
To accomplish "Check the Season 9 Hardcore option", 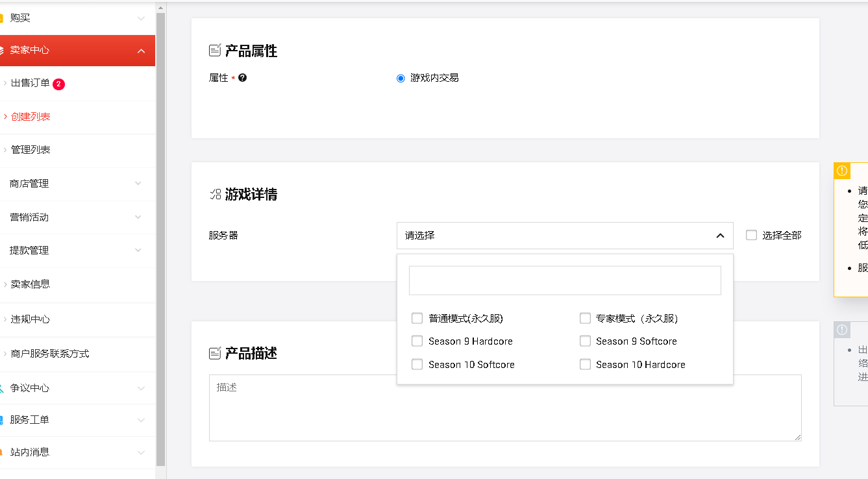I will coord(417,341).
